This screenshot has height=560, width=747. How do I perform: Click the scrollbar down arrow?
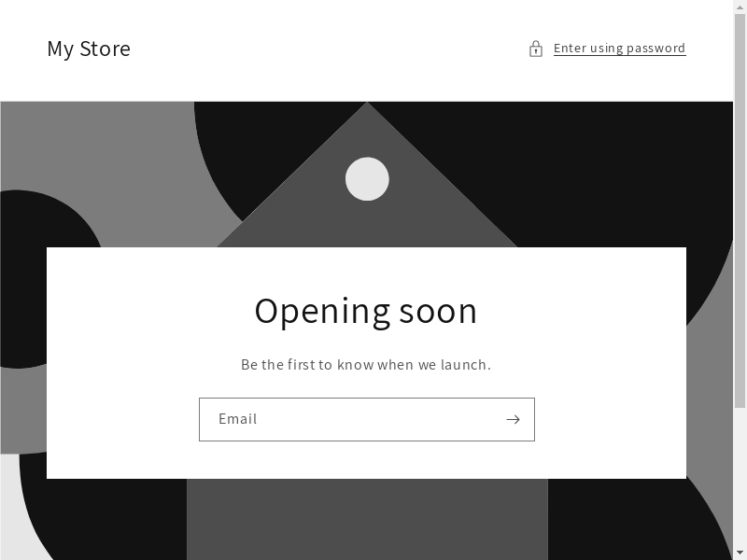click(740, 553)
